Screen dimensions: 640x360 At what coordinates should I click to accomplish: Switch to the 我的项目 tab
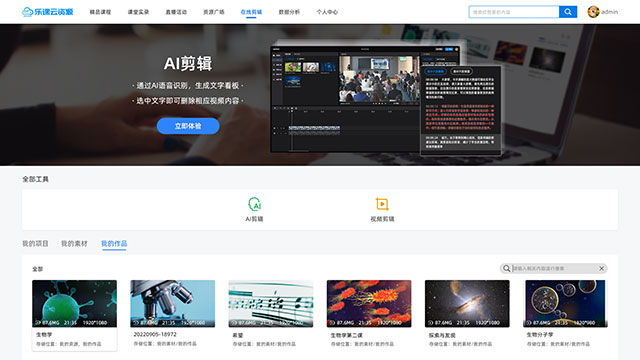point(35,244)
